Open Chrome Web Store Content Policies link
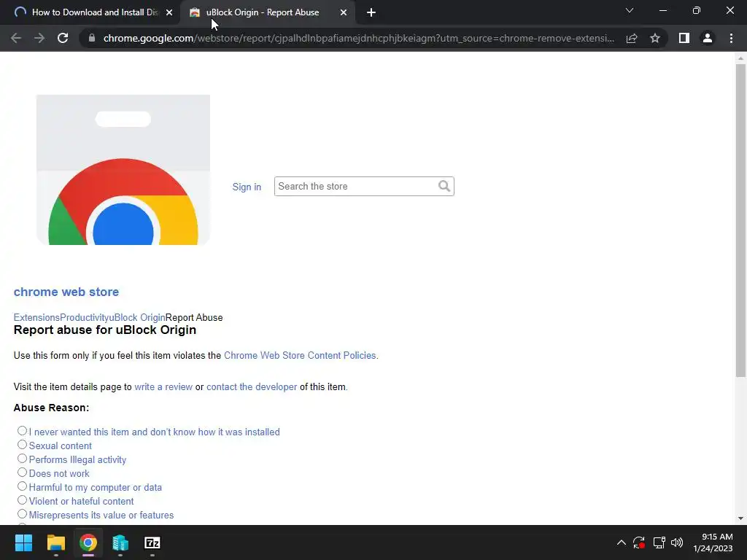The height and width of the screenshot is (560, 747). point(300,356)
